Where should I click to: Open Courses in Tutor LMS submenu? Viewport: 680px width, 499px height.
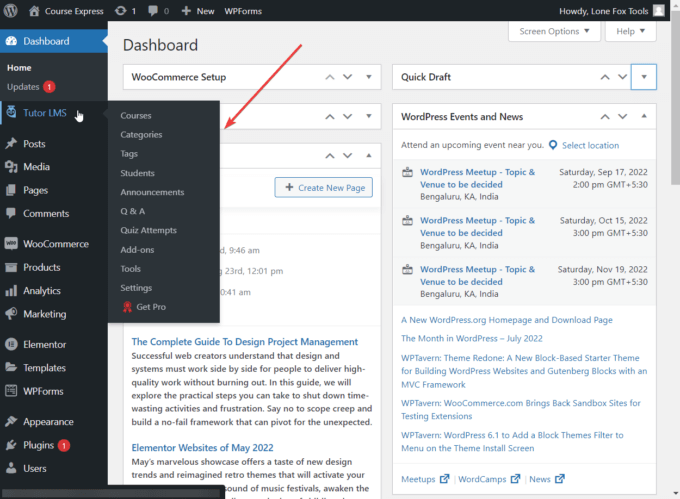coord(136,116)
